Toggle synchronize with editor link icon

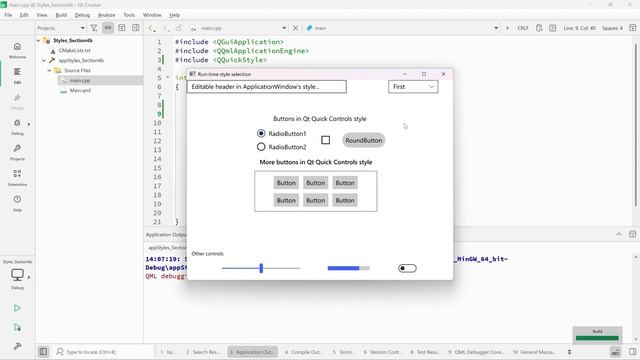click(x=108, y=28)
